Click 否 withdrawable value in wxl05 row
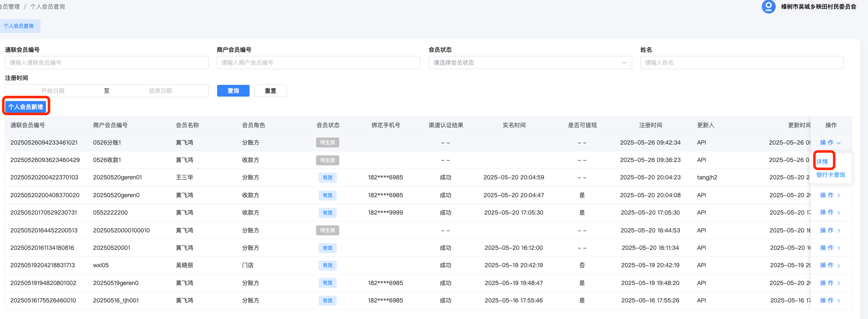The height and width of the screenshot is (319, 868). pos(582,265)
